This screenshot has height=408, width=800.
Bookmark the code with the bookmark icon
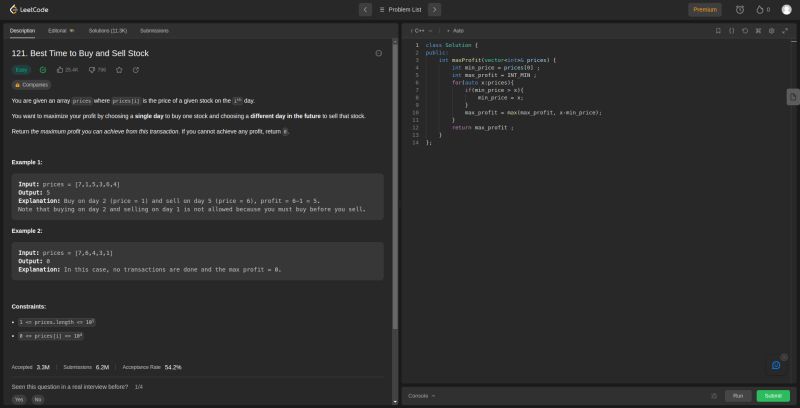pos(718,31)
